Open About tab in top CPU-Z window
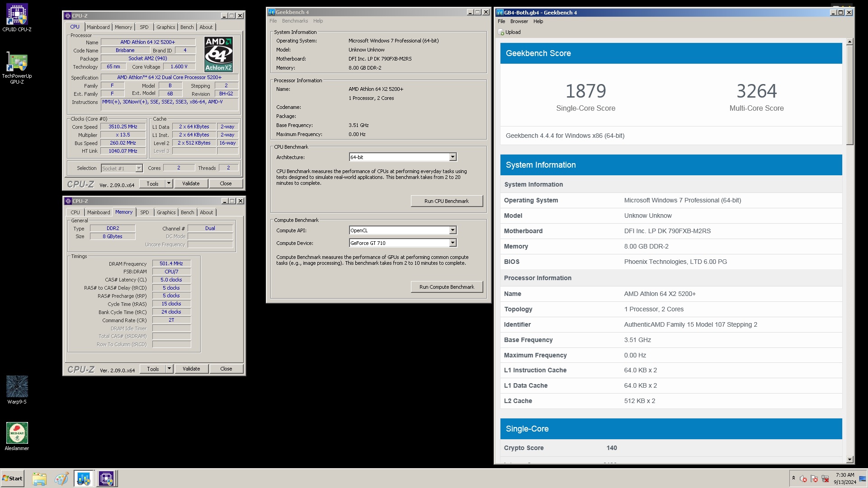The width and height of the screenshot is (868, 488). pyautogui.click(x=206, y=27)
